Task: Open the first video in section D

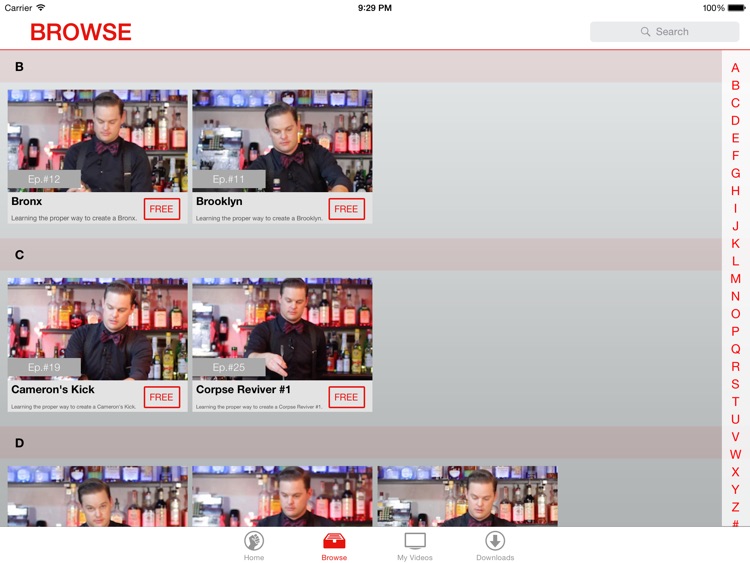Action: point(98,496)
